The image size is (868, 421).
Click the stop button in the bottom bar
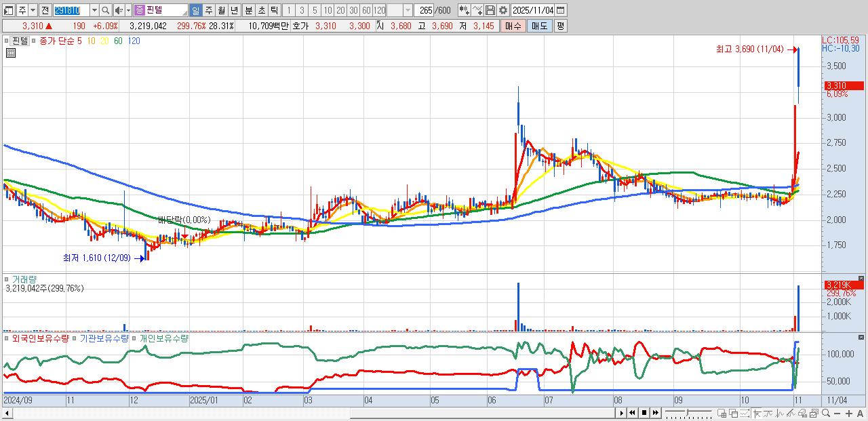pyautogui.click(x=644, y=413)
